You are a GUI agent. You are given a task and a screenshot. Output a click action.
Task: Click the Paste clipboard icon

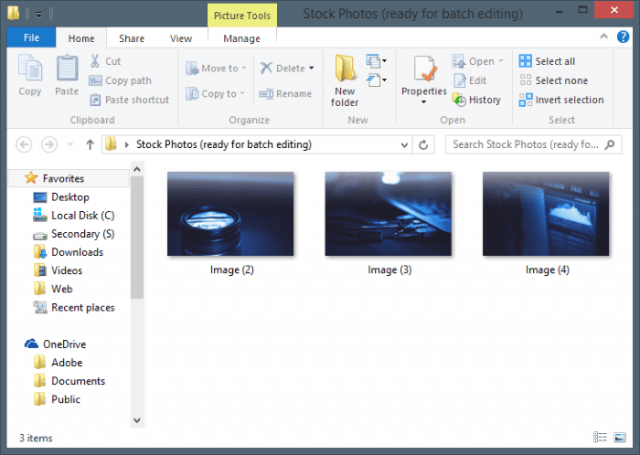coord(67,68)
